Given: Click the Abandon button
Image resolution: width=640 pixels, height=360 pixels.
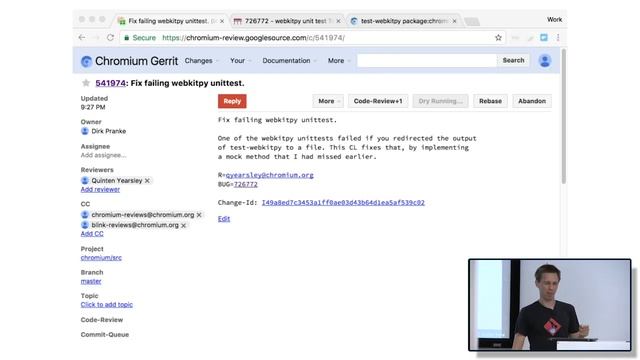Looking at the screenshot, I should tap(532, 101).
